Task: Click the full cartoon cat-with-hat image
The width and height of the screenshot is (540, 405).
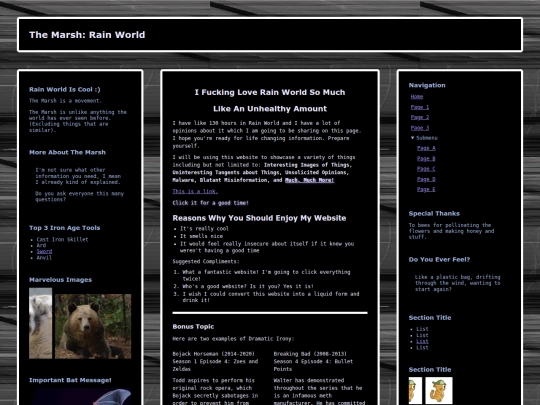Action: tap(439, 391)
